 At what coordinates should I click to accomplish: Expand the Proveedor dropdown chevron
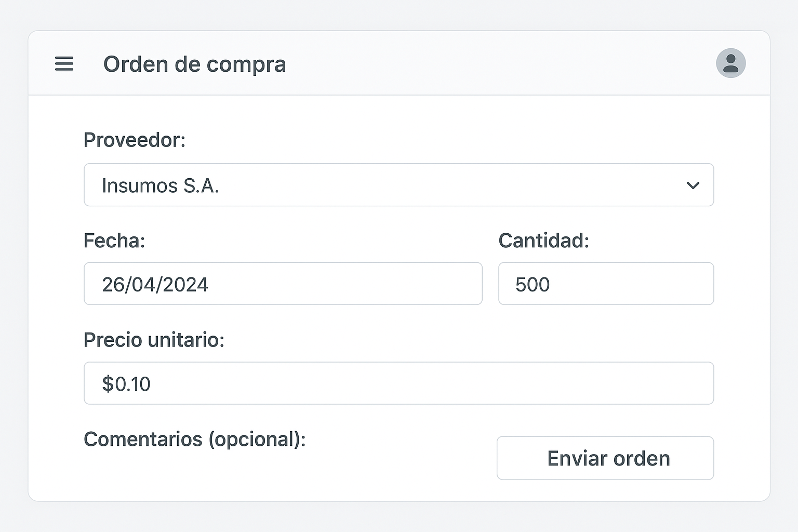tap(693, 185)
